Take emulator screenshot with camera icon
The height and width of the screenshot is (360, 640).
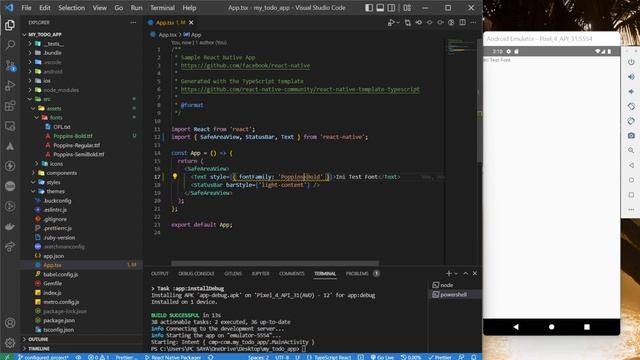tap(631, 136)
